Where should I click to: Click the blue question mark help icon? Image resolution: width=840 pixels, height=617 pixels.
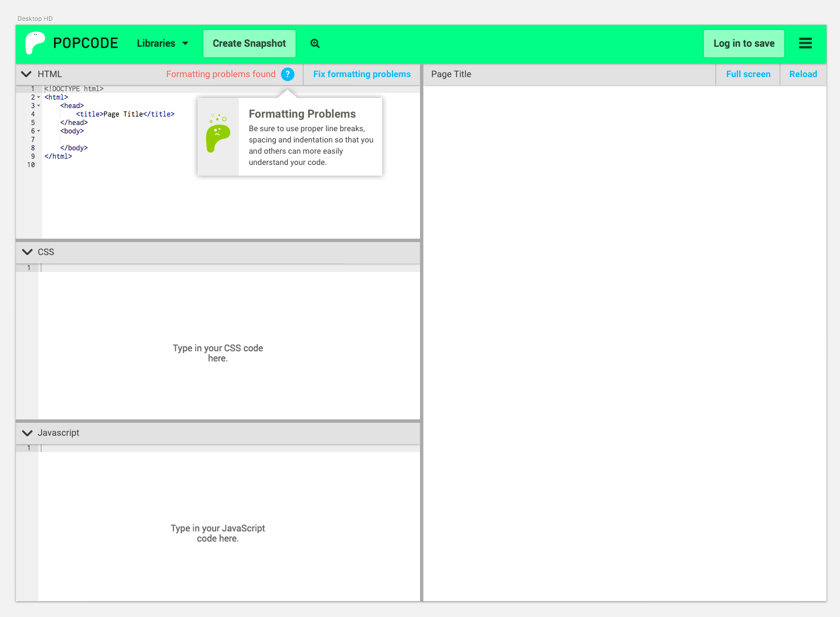coord(288,74)
